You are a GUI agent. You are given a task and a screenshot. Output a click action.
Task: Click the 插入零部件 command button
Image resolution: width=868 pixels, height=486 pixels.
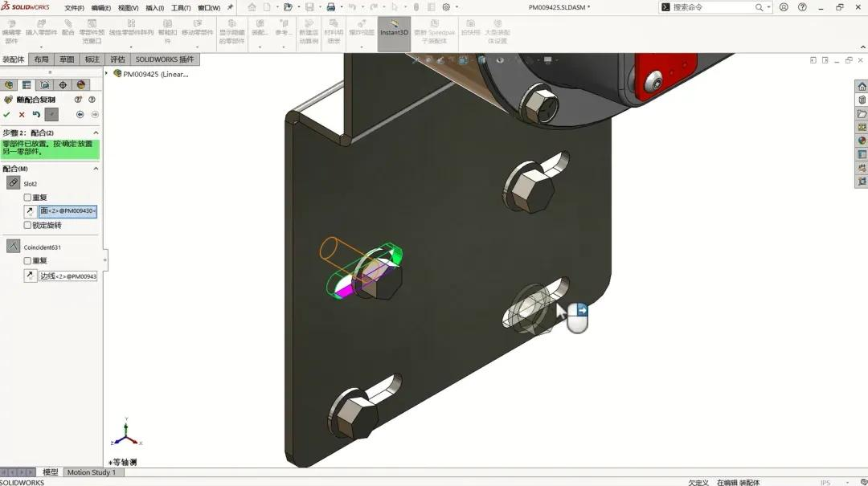coord(41,33)
